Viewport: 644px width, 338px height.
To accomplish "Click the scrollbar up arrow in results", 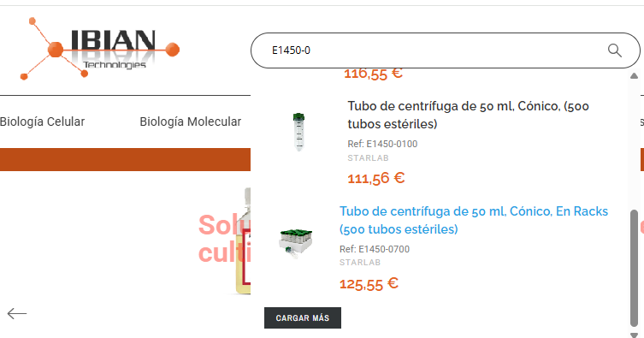I will tap(634, 75).
